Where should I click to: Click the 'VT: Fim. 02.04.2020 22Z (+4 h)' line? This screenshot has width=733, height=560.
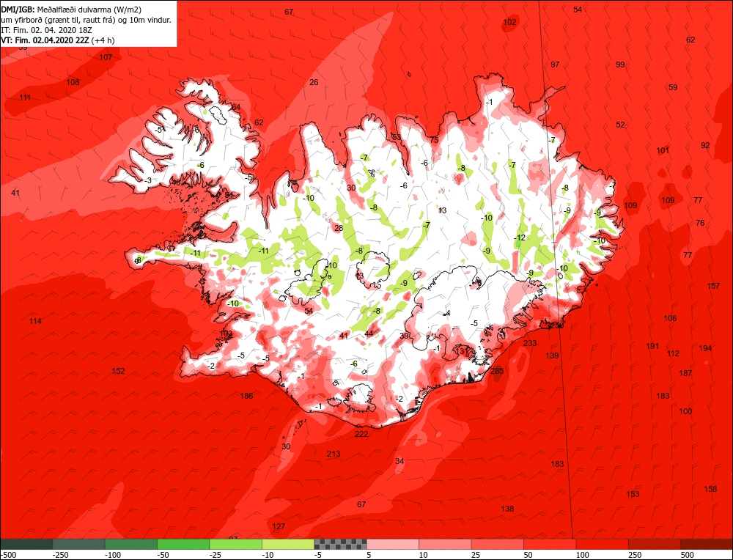[58, 40]
